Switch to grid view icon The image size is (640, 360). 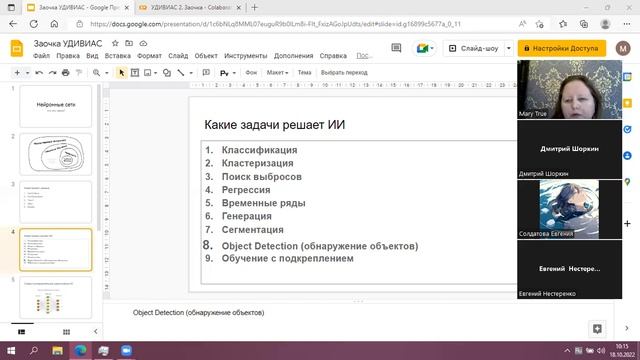[66, 332]
